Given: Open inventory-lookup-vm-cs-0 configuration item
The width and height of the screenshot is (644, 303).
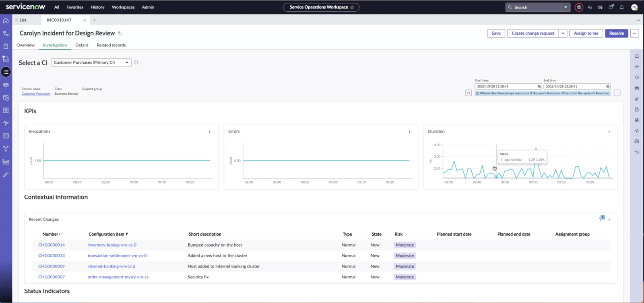Looking at the screenshot, I should (x=112, y=245).
